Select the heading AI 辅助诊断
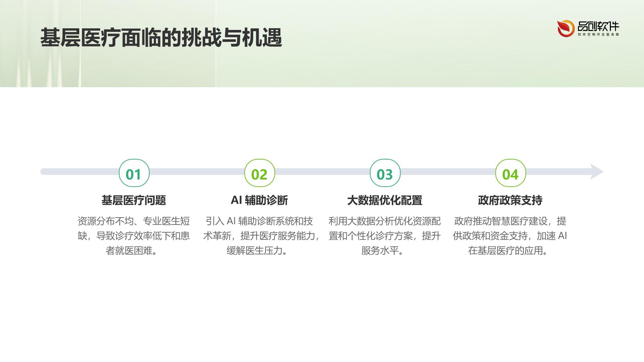The height and width of the screenshot is (362, 644). (259, 200)
